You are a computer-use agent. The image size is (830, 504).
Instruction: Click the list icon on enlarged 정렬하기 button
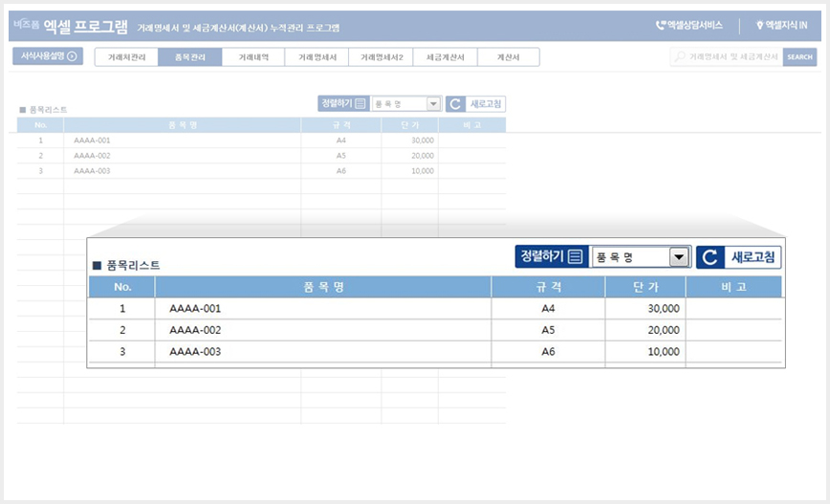575,256
